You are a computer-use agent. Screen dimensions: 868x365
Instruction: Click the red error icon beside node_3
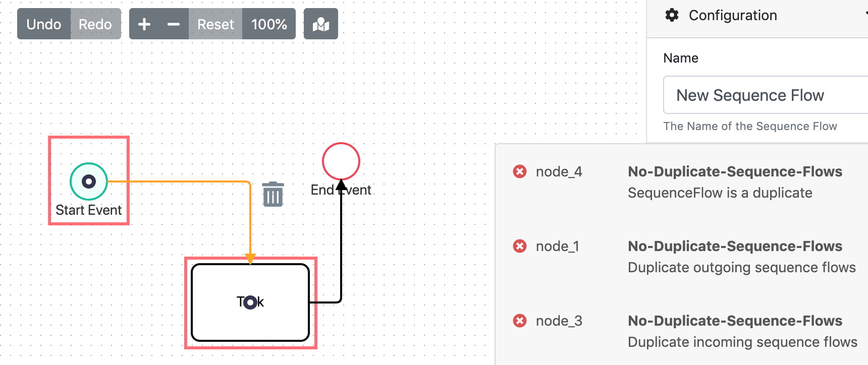[x=519, y=321]
